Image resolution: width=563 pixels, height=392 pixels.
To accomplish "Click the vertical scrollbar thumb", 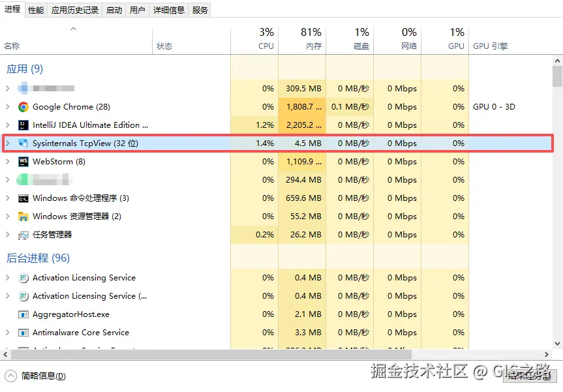I will pos(557,76).
